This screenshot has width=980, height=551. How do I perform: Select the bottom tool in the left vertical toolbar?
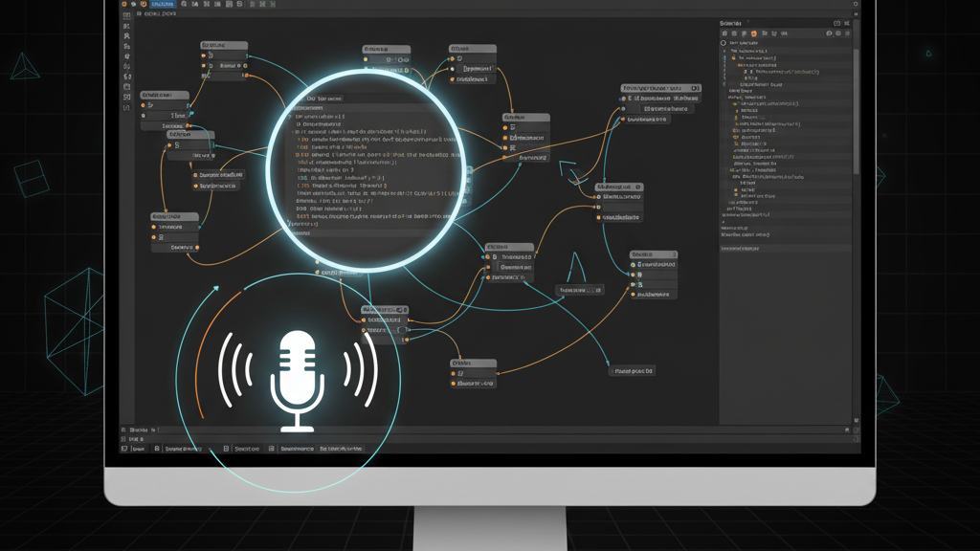click(x=126, y=108)
